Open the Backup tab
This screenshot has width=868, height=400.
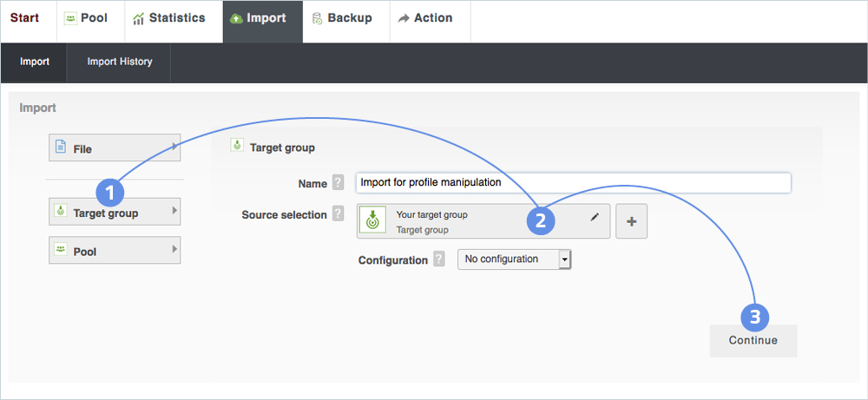click(341, 18)
